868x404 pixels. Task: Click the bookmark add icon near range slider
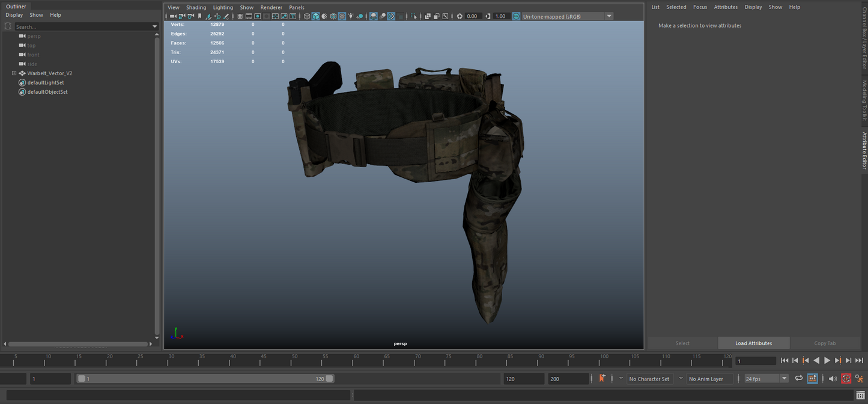coord(602,379)
